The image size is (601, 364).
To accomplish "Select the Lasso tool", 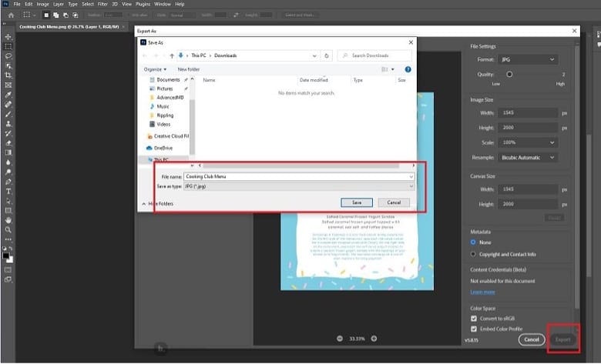I will pyautogui.click(x=8, y=56).
